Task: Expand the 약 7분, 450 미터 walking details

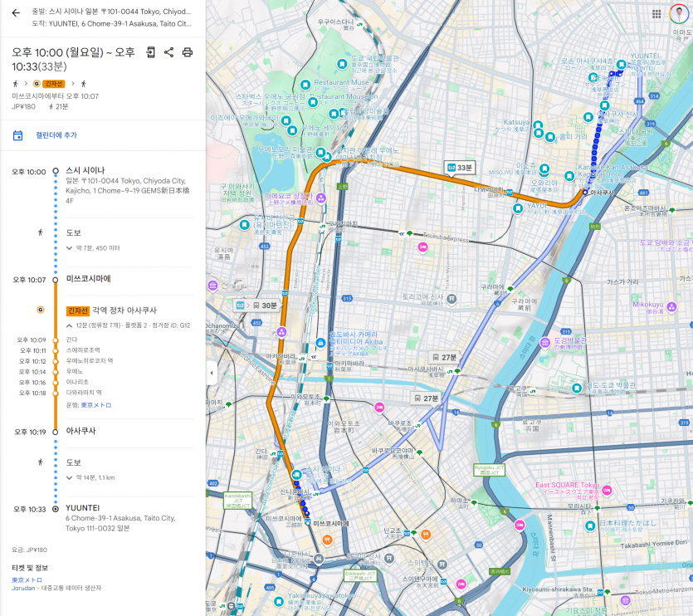Action: coord(93,248)
